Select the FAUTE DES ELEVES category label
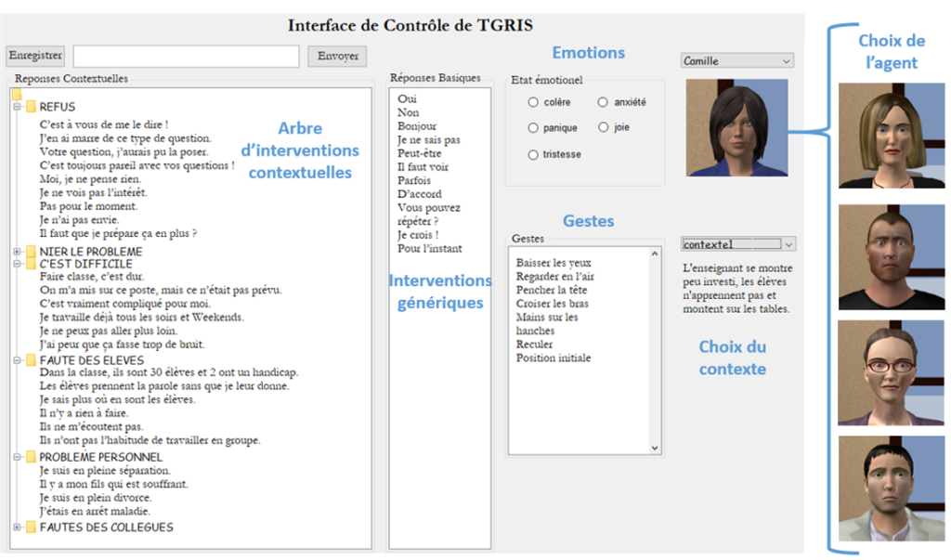 92,359
